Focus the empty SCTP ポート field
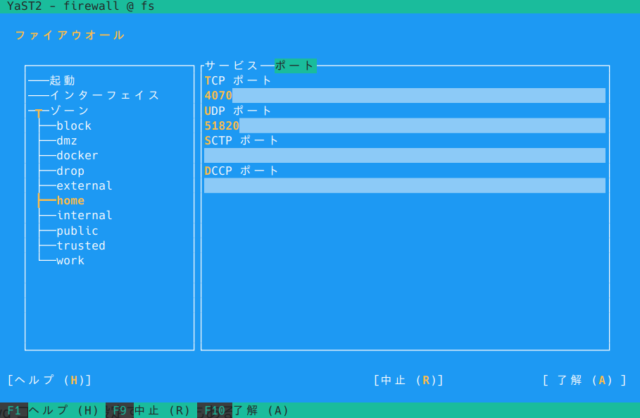 pos(404,156)
